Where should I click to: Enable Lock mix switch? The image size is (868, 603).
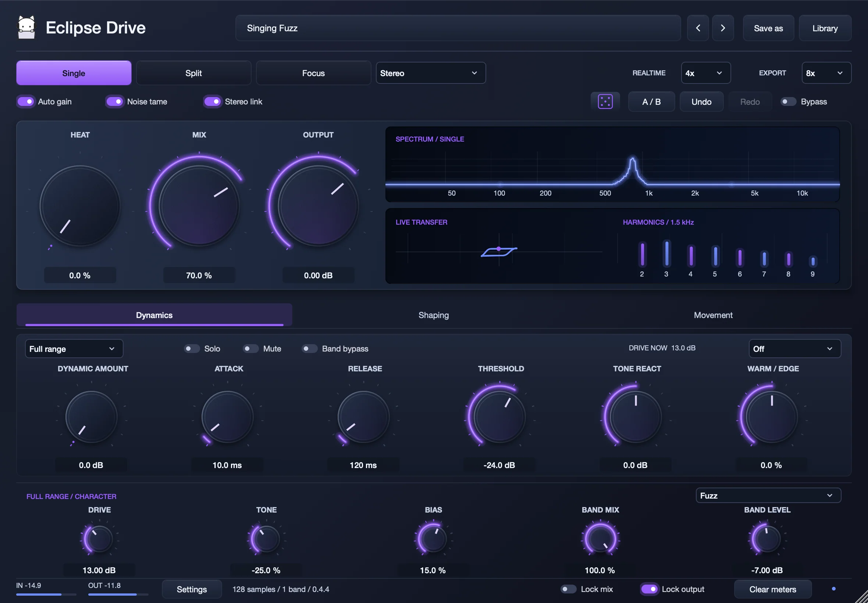click(x=568, y=589)
